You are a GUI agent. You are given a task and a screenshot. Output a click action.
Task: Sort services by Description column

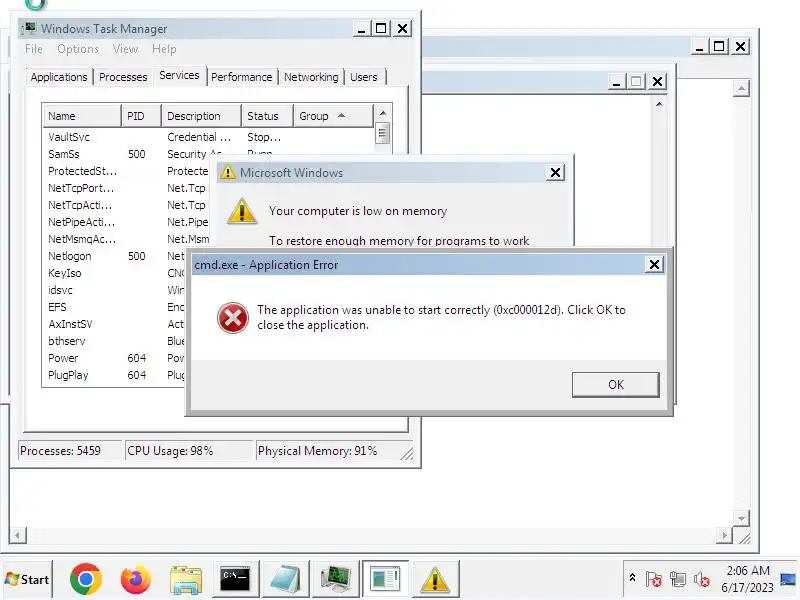point(202,116)
